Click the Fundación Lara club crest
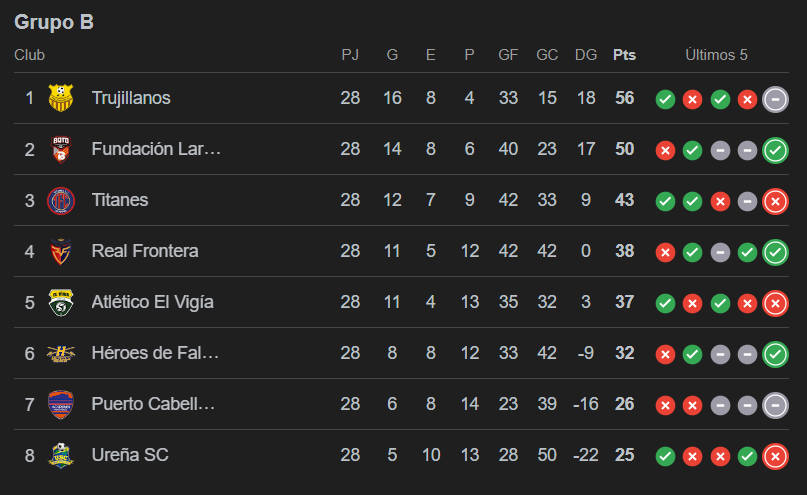The height and width of the screenshot is (495, 807). tap(61, 149)
